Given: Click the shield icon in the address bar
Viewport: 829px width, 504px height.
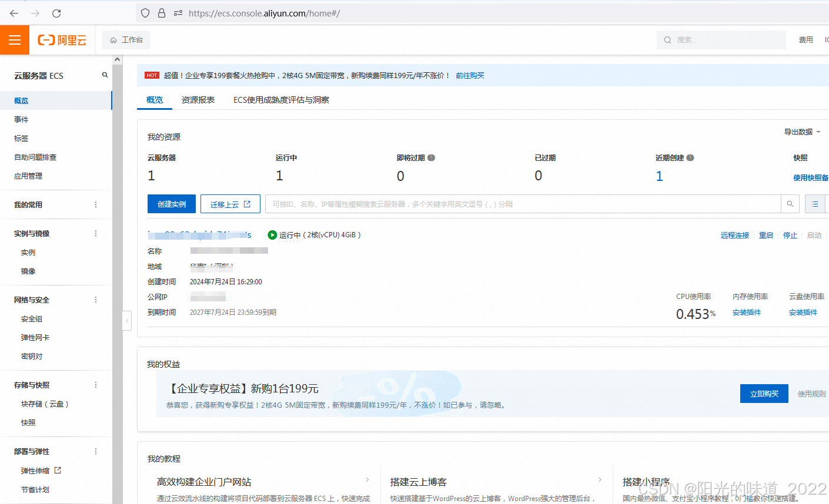Looking at the screenshot, I should coord(145,13).
